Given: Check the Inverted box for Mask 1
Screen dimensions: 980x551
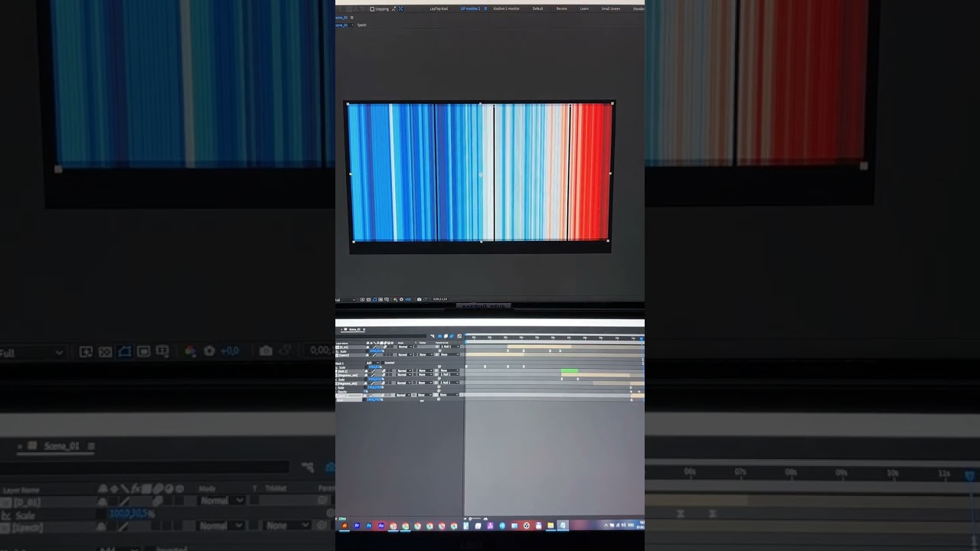Looking at the screenshot, I should coord(383,363).
